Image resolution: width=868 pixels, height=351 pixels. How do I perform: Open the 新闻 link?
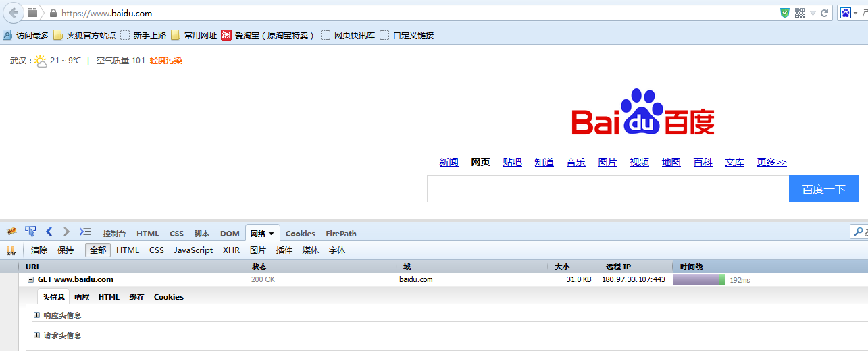pyautogui.click(x=449, y=162)
